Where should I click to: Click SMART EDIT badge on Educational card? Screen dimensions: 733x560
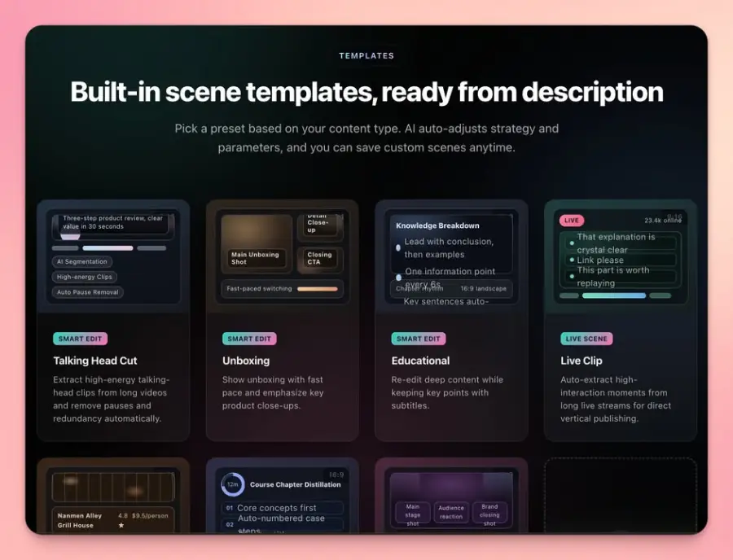click(x=419, y=339)
